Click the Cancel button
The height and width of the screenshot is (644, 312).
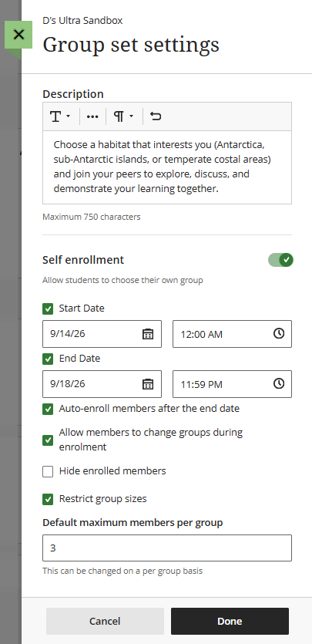coord(105,621)
